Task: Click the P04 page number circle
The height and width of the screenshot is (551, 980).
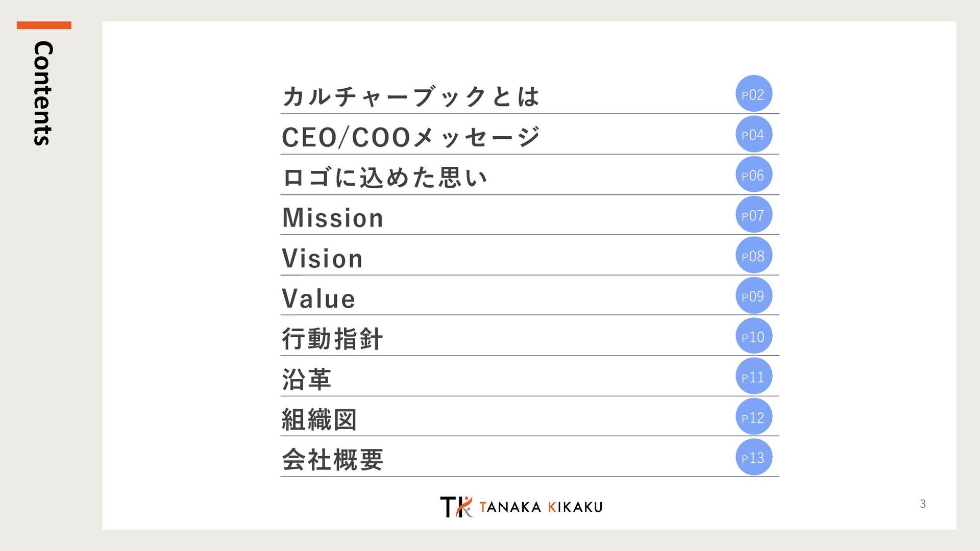Action: 753,134
